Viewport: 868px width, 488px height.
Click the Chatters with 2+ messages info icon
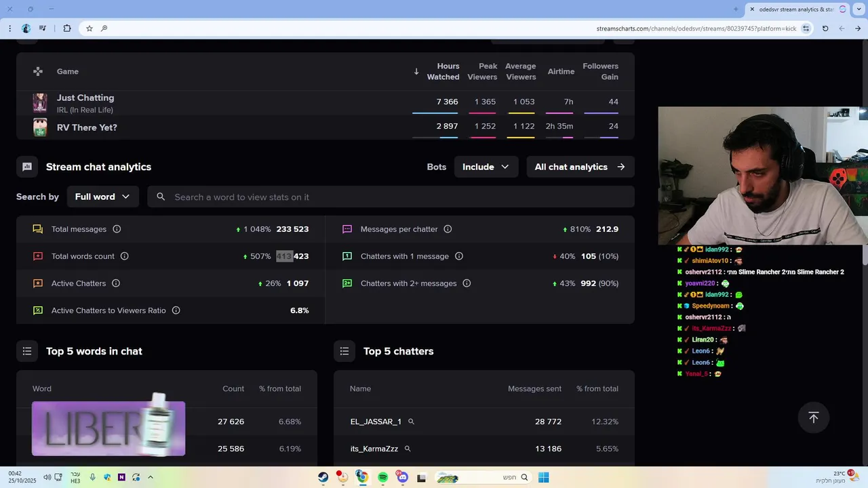[x=467, y=283]
